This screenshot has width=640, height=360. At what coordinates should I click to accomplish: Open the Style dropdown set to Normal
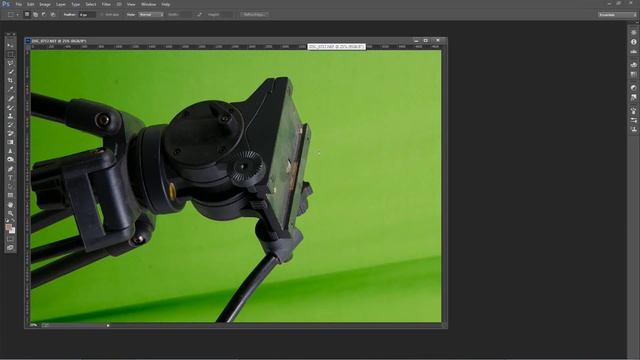click(151, 14)
